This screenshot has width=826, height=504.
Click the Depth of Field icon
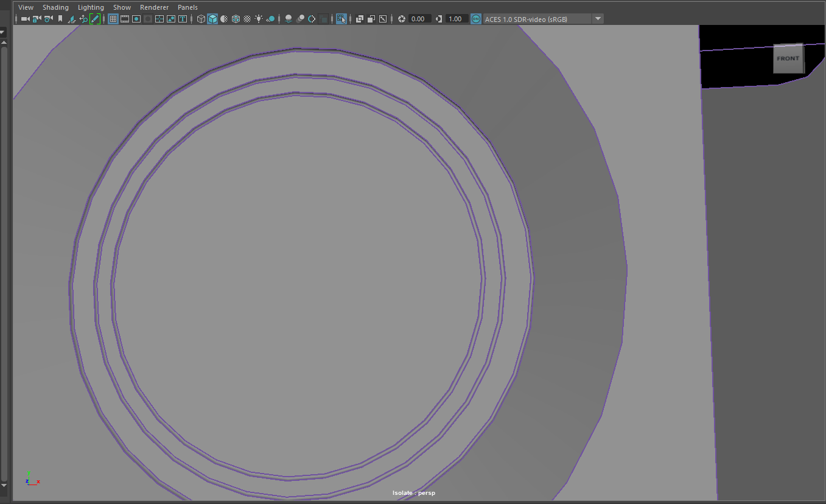(x=323, y=19)
